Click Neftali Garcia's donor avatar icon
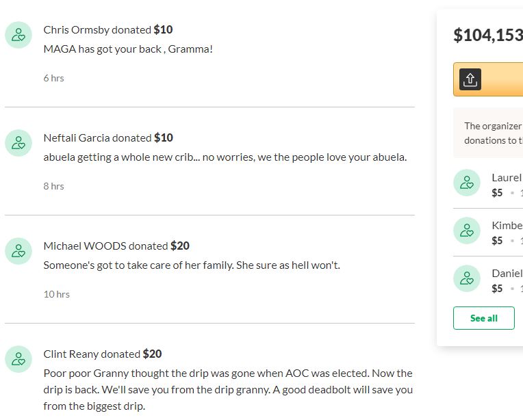 click(18, 143)
